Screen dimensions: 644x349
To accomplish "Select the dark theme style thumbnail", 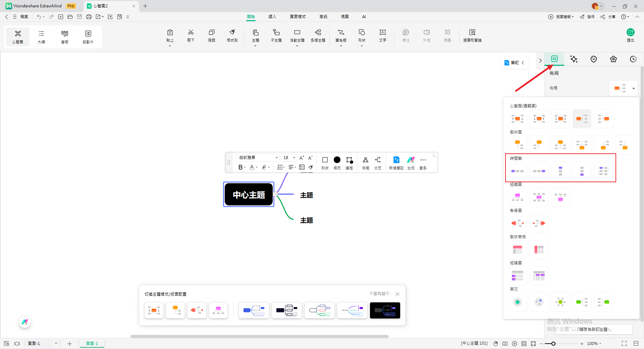I will 385,310.
